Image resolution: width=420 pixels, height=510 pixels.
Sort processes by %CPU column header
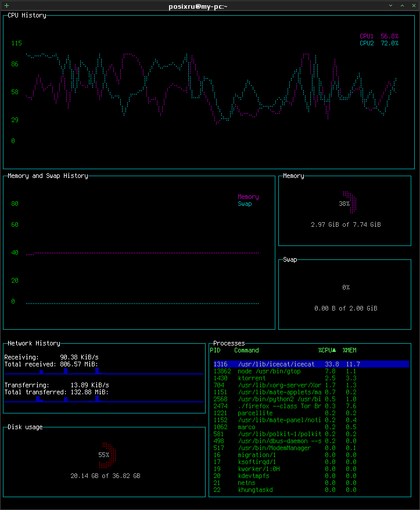click(x=327, y=350)
